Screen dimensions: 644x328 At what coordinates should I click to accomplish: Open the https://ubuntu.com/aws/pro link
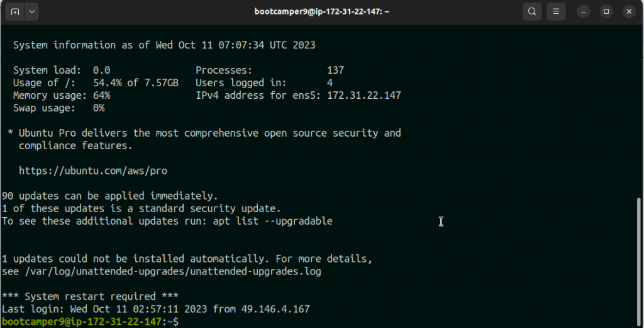pyautogui.click(x=93, y=171)
